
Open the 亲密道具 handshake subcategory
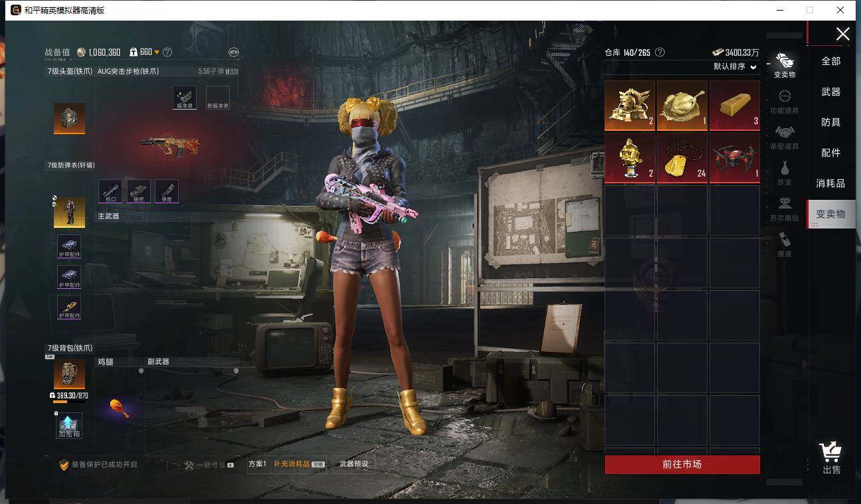785,138
